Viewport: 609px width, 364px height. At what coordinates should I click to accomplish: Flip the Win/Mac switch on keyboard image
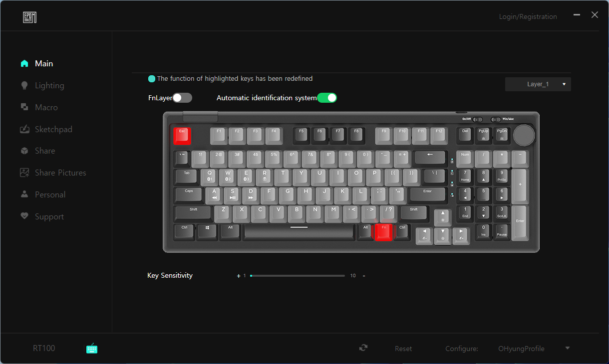(496, 120)
